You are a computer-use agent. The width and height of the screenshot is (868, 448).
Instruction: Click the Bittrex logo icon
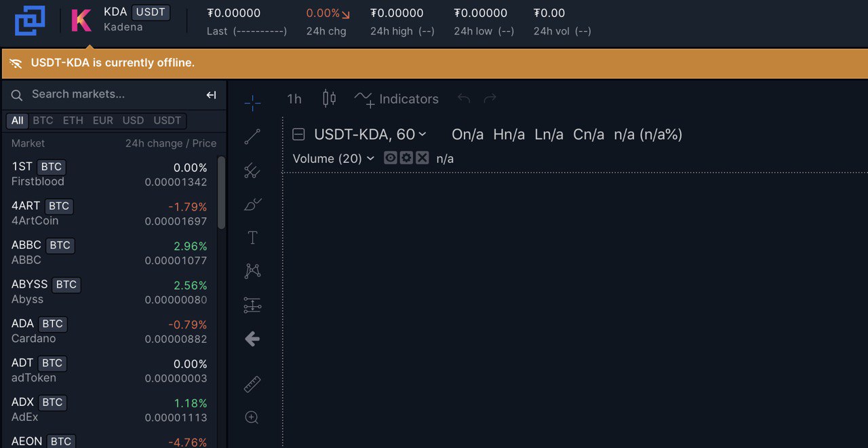(x=30, y=20)
